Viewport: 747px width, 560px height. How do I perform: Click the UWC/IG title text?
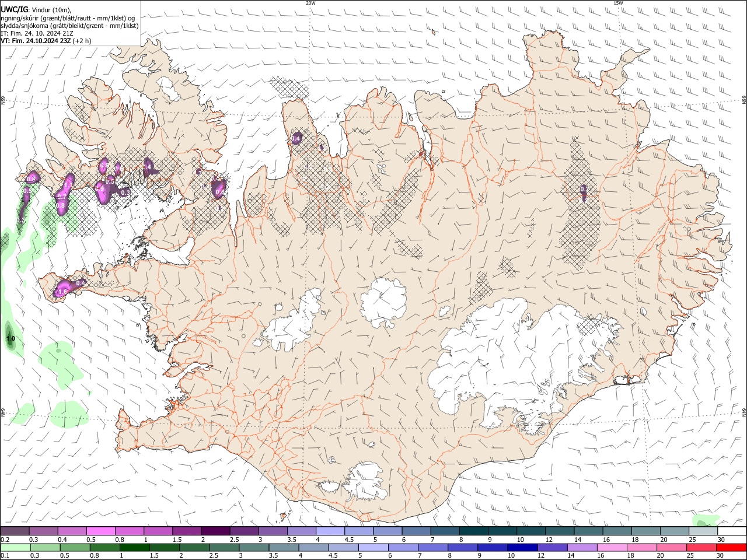click(14, 9)
